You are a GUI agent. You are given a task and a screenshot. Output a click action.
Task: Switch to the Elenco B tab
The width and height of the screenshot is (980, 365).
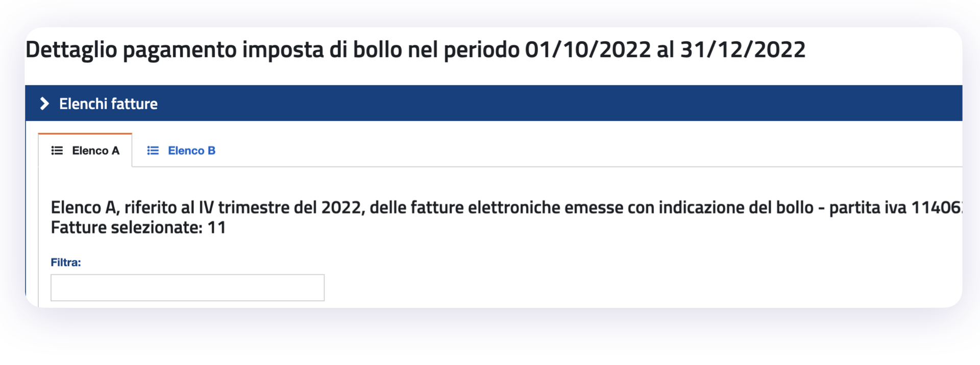point(181,151)
